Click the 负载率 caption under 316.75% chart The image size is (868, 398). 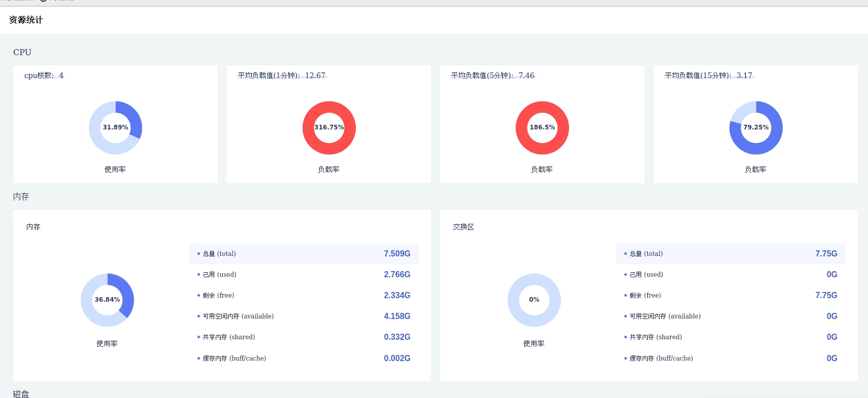pos(328,169)
